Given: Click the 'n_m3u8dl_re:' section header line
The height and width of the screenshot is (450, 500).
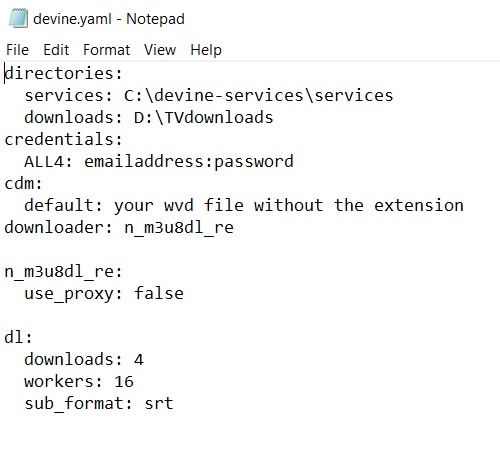Looking at the screenshot, I should click(x=64, y=272).
